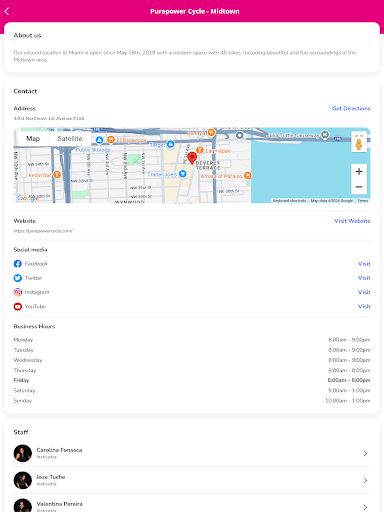Open Jose Tuche staff profile chevron
The image size is (384, 512).
(365, 480)
